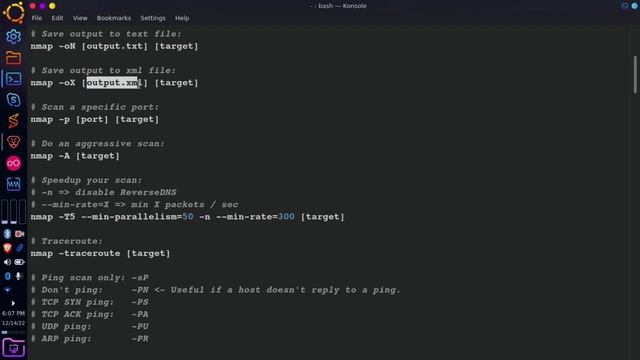Open Brave browser from the dock
Screen dimensions: 640x360
click(13, 142)
